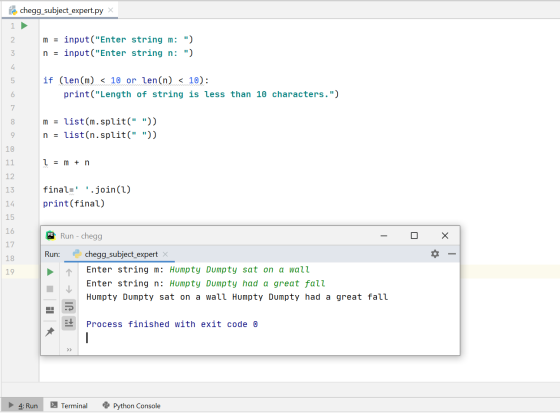Click 'Enter string n:' prompt in console
560x413 pixels.
(125, 283)
